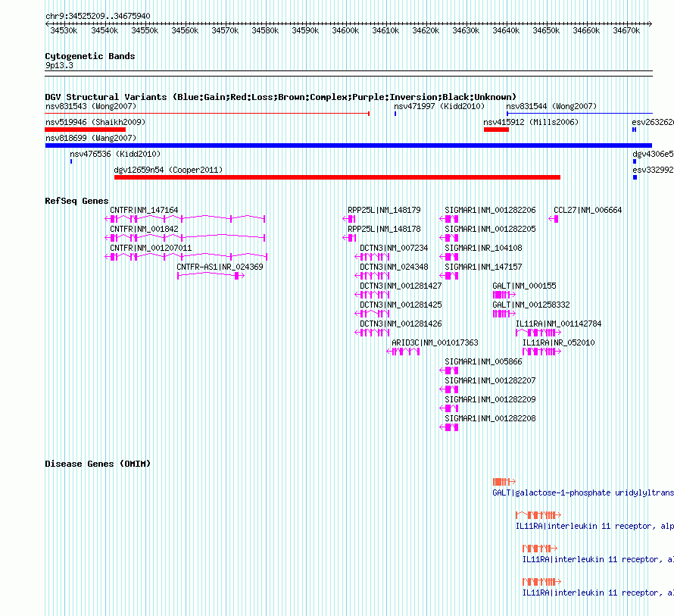This screenshot has height=616, width=674.
Task: Click the dgv12659n54 (Cooper2011) label
Action: pos(168,170)
